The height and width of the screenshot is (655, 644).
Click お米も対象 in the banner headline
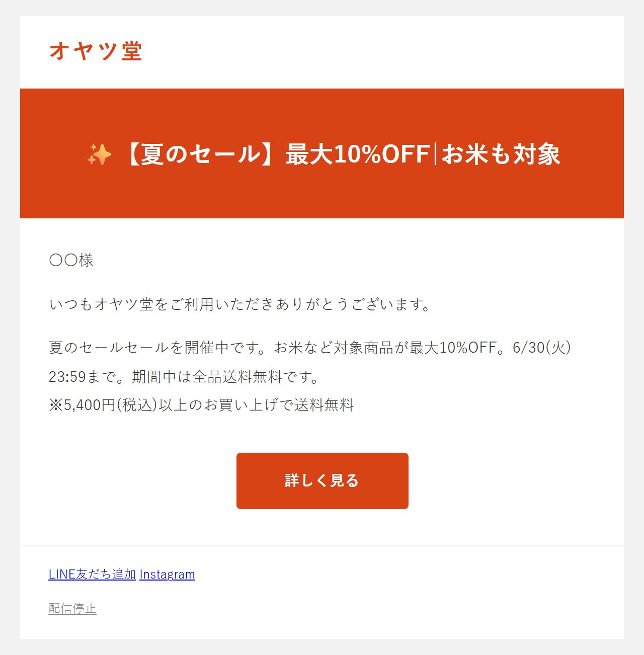point(501,154)
